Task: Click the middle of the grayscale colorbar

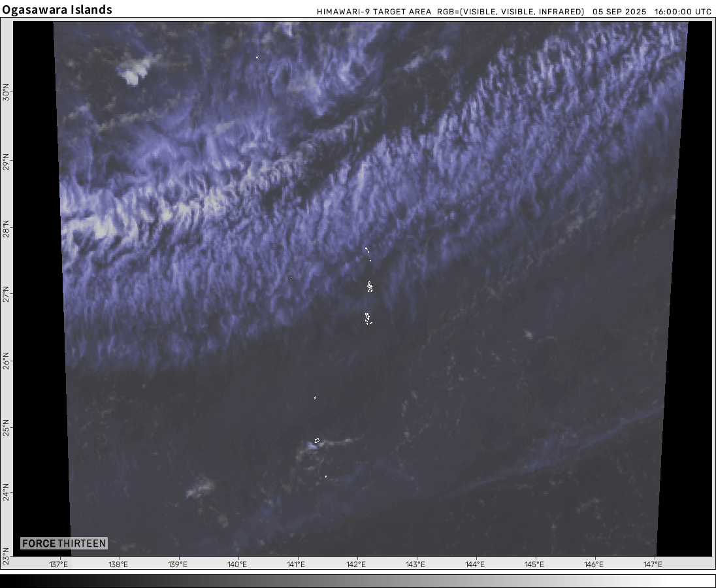Action: (358, 581)
